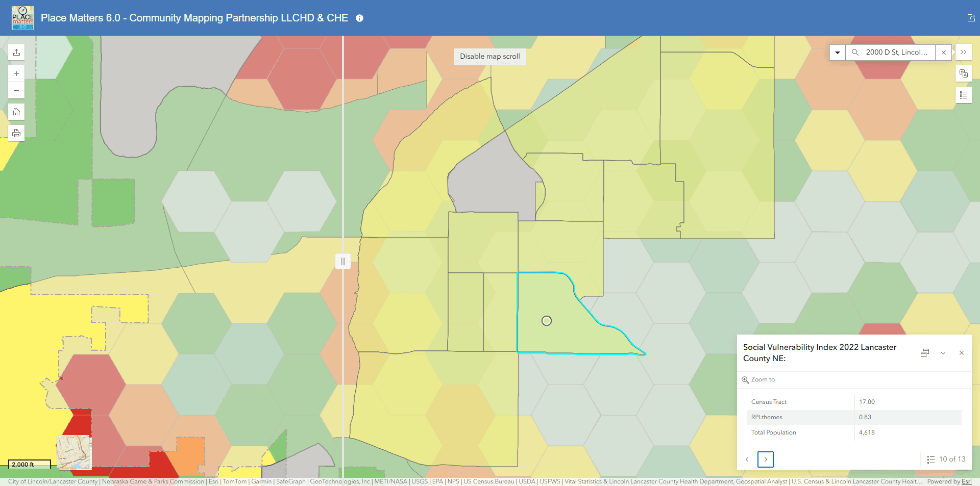Select the Zoom in tool on the map
Image resolution: width=980 pixels, height=486 pixels.
pyautogui.click(x=16, y=73)
